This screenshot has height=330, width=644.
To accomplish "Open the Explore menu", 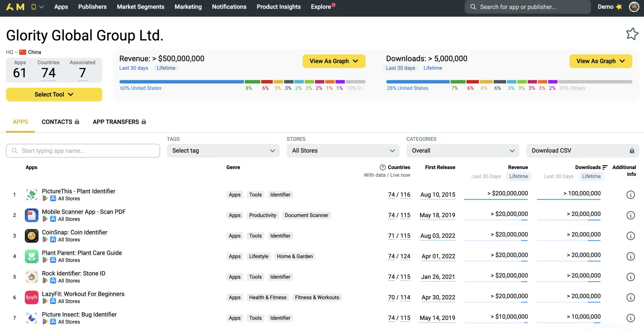I will click(321, 7).
